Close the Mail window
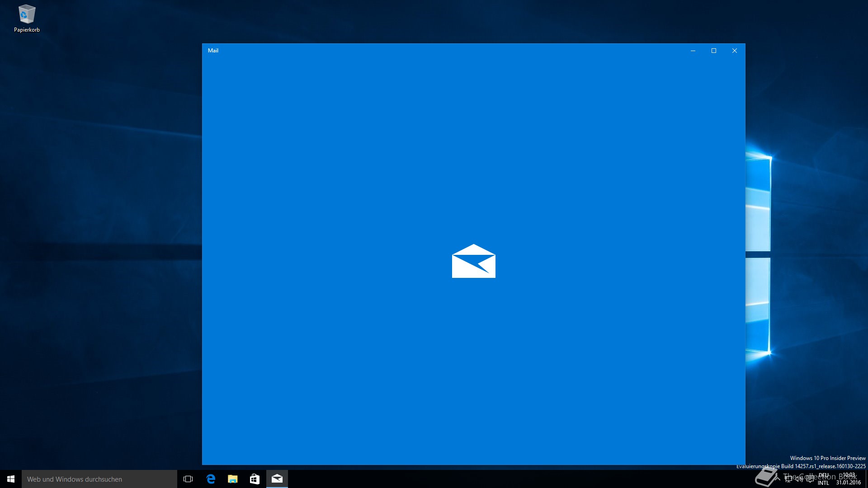This screenshot has height=488, width=868. (x=735, y=51)
